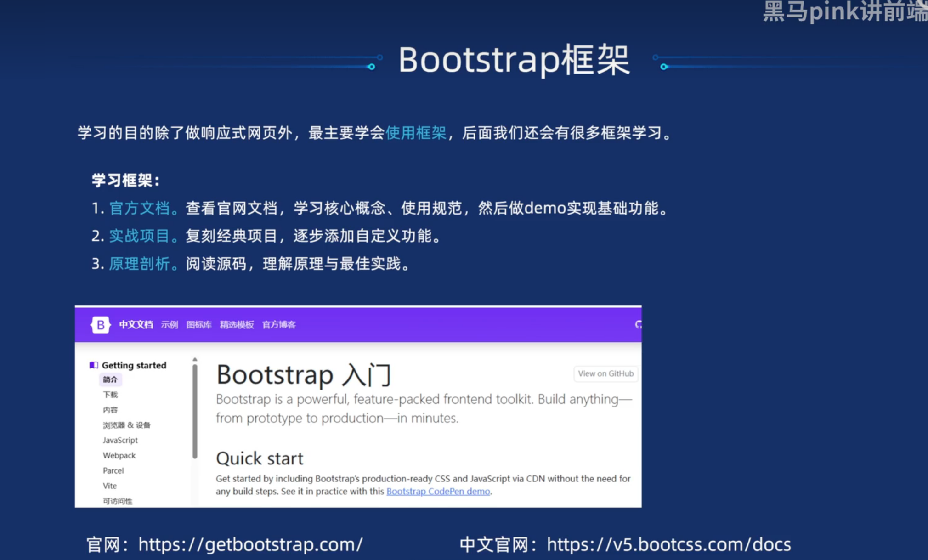Click the Bootstrap 入门 page heading

coord(304,374)
